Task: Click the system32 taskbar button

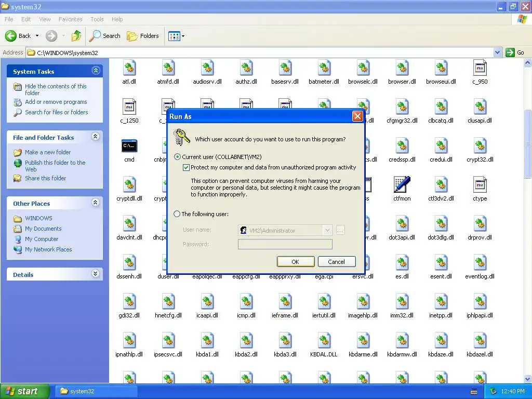Action: [97, 391]
